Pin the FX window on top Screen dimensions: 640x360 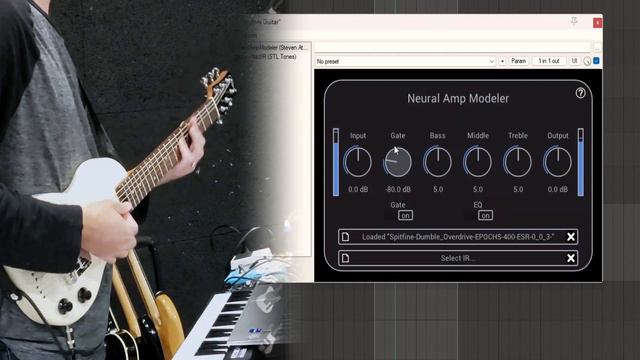click(x=574, y=20)
